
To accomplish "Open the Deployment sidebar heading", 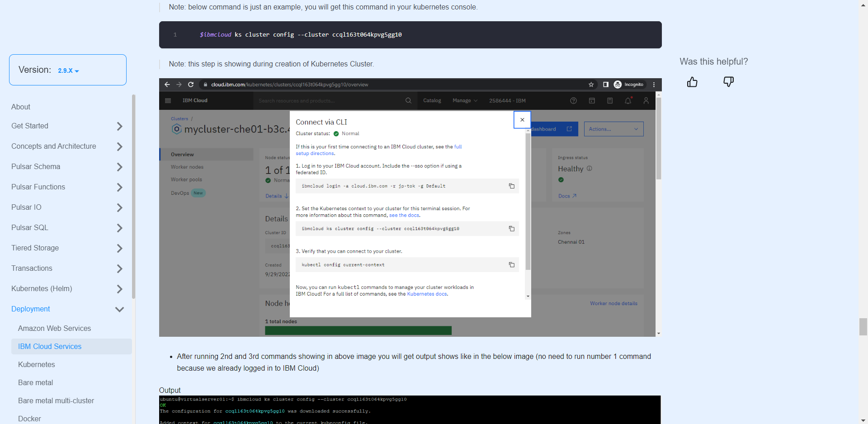I will click(31, 309).
